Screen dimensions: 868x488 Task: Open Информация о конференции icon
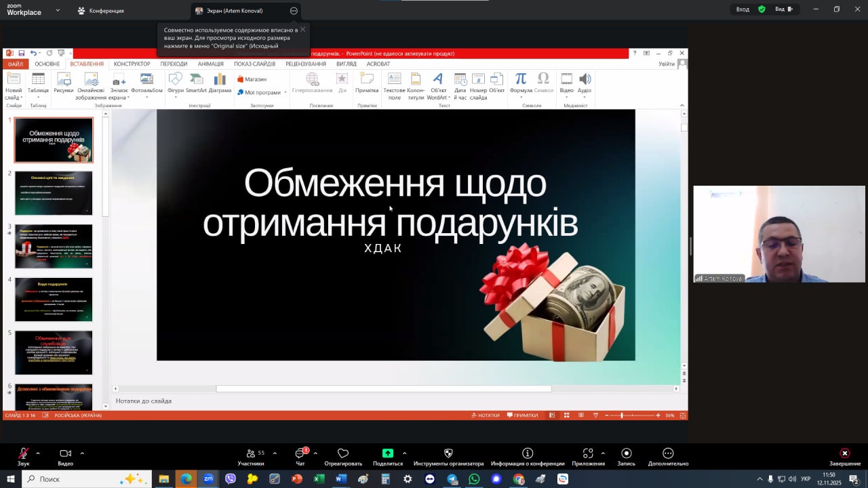coord(528,454)
